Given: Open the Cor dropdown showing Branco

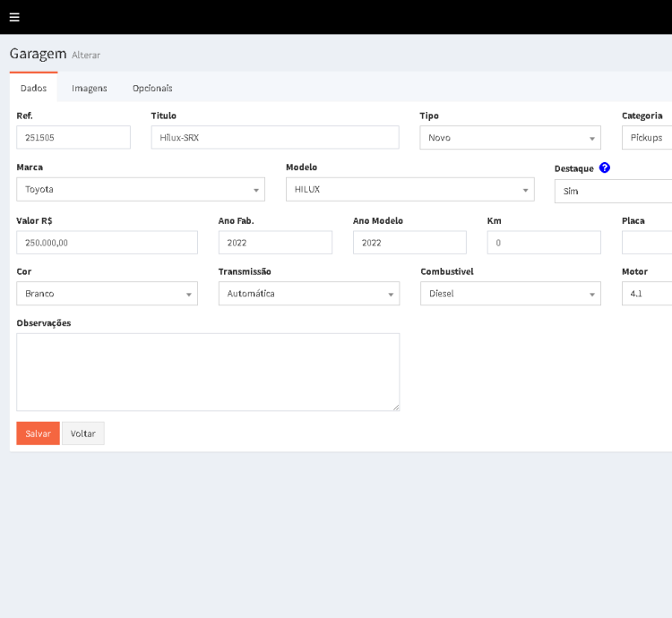Looking at the screenshot, I should point(107,294).
